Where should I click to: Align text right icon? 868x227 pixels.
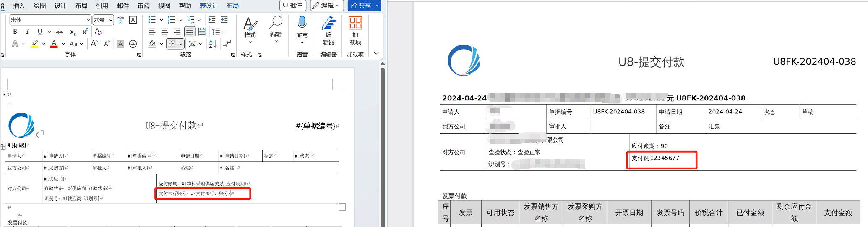pos(177,32)
